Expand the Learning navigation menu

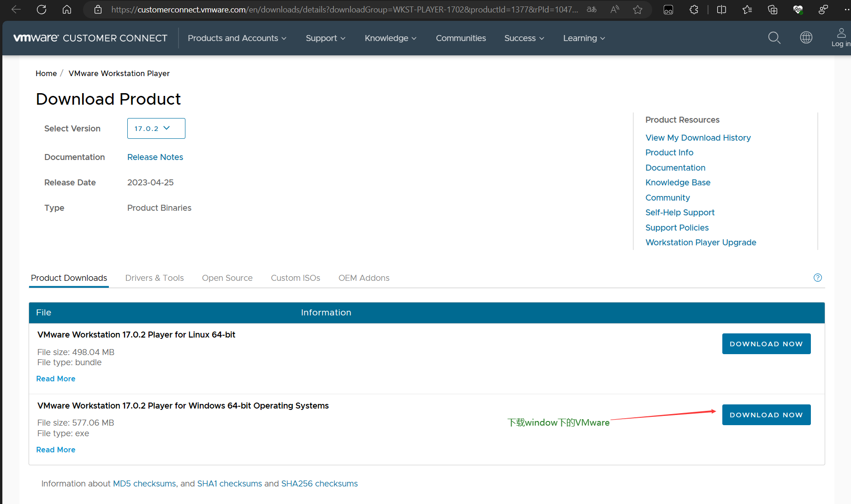[x=583, y=38]
